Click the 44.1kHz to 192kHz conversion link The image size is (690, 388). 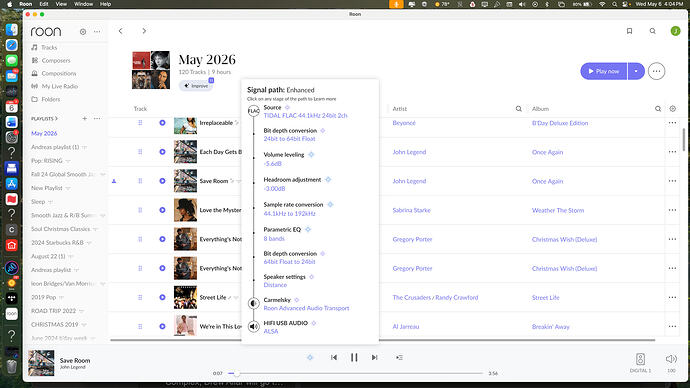(x=290, y=213)
